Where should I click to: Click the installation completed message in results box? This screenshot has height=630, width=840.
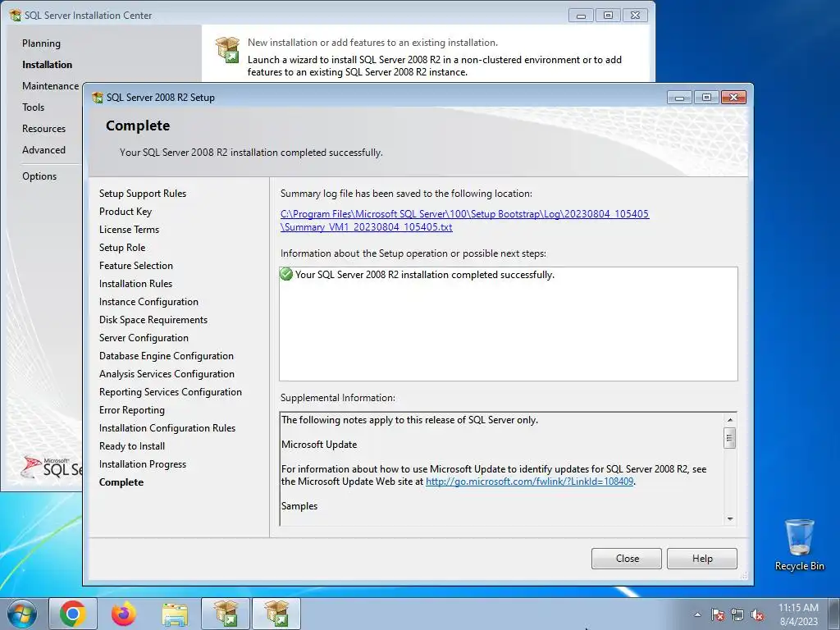pyautogui.click(x=425, y=274)
